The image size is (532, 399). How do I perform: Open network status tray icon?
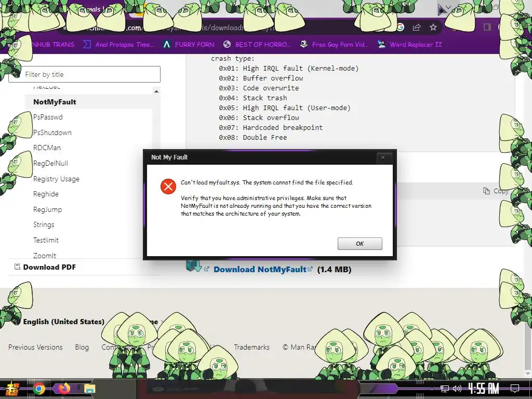(x=445, y=389)
